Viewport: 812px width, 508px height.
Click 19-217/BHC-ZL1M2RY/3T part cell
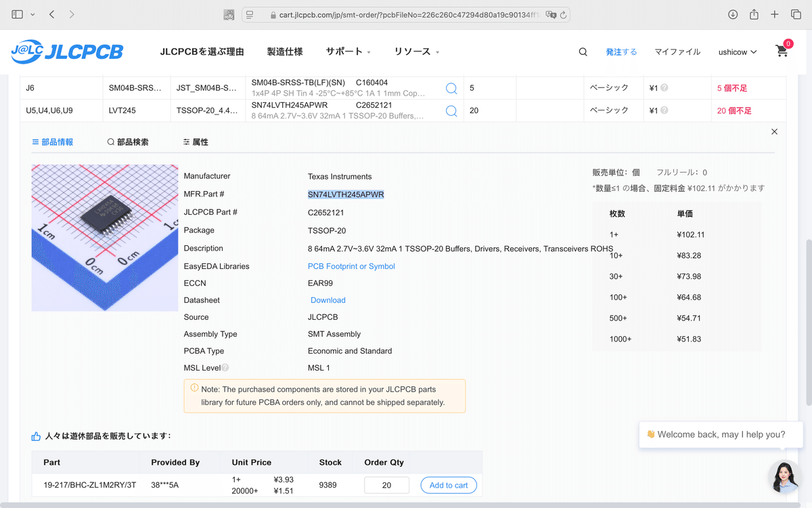click(x=89, y=485)
